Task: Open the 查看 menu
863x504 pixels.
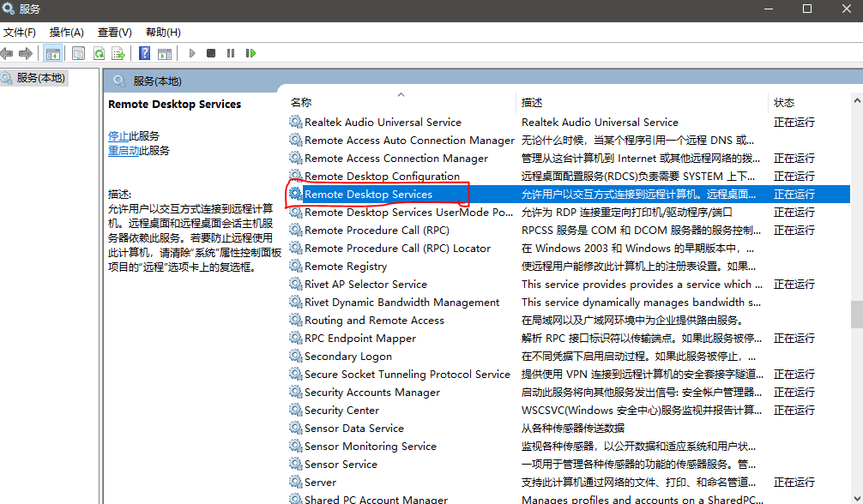Action: pyautogui.click(x=114, y=33)
